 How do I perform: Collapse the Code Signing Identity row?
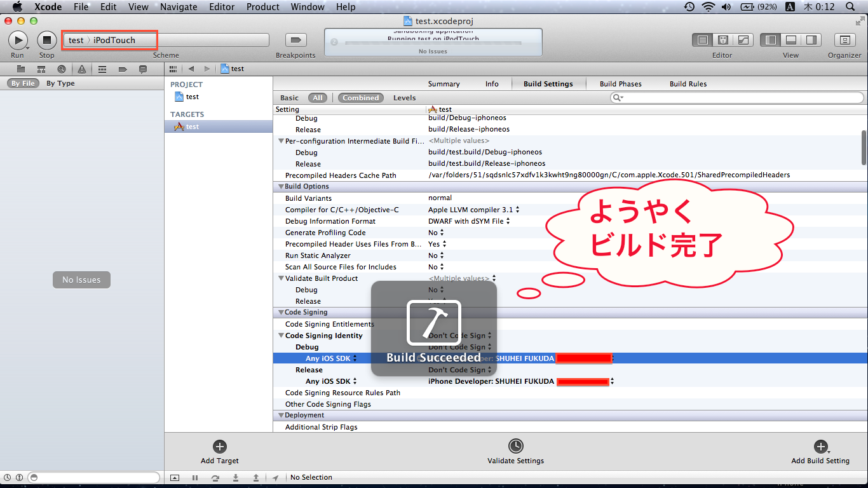tap(281, 335)
